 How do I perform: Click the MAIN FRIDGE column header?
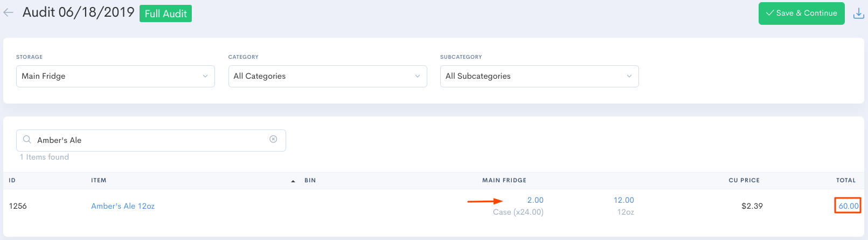[x=504, y=180]
